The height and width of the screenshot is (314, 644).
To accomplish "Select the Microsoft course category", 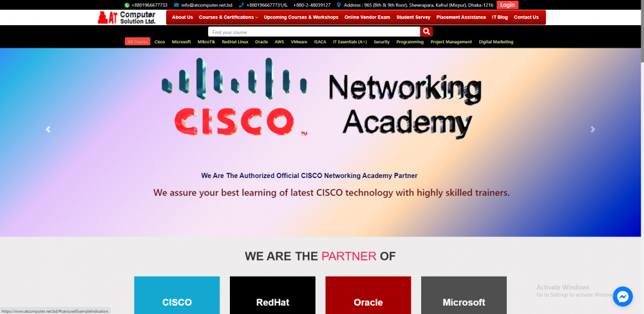I will [181, 42].
